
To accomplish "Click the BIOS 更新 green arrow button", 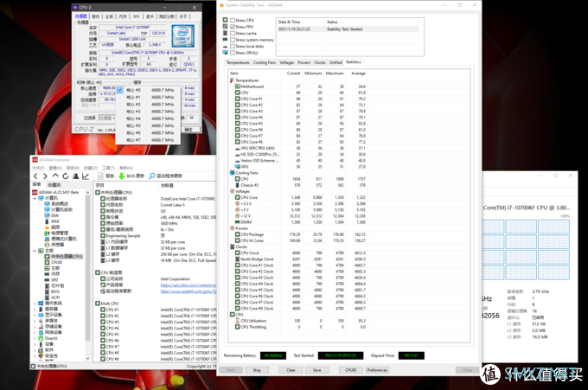I will click(x=131, y=176).
